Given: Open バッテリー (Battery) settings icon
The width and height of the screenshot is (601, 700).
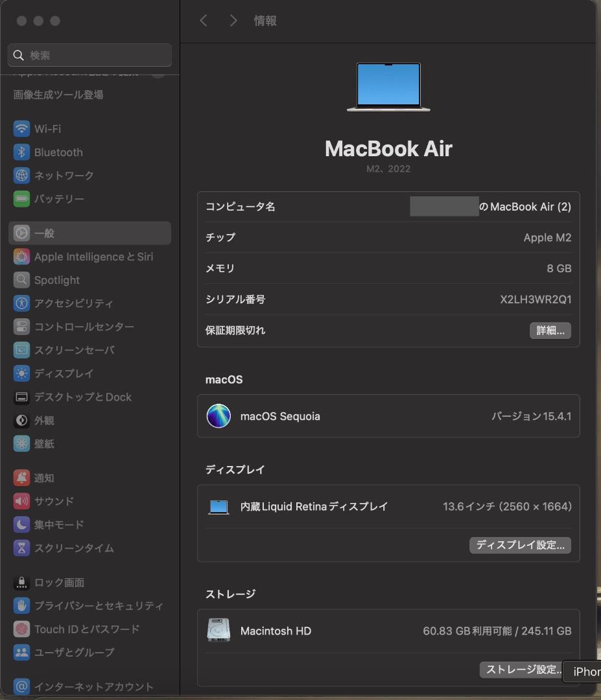Looking at the screenshot, I should (21, 199).
